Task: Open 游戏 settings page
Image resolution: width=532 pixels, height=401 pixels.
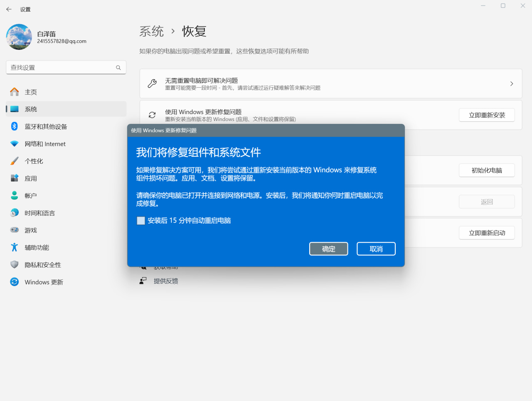Action: [66, 230]
